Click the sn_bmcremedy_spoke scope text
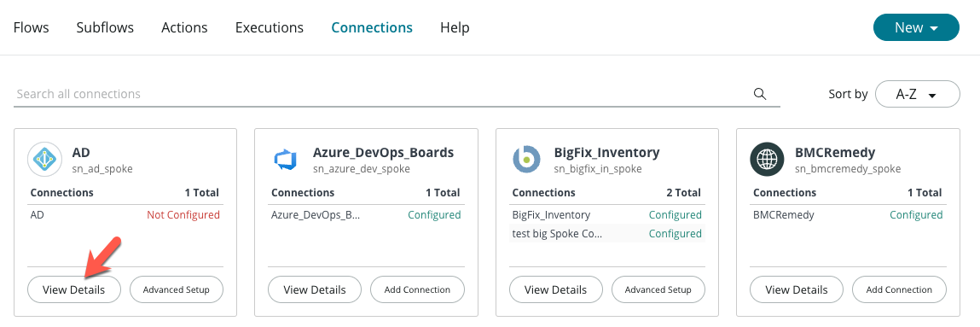Image resolution: width=980 pixels, height=327 pixels. pos(848,169)
